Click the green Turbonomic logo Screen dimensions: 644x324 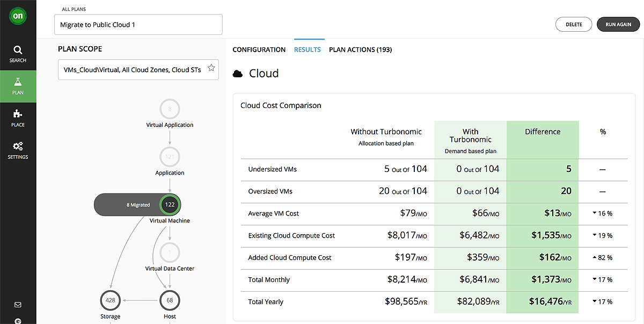coord(18,16)
